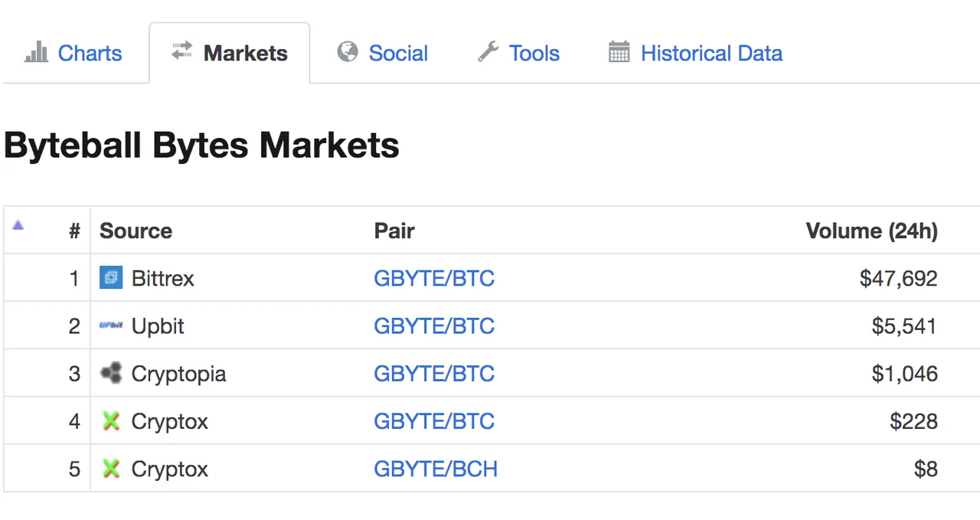Click the Cryptox name in row 5
Screen dimensions: 980x520
(170, 469)
